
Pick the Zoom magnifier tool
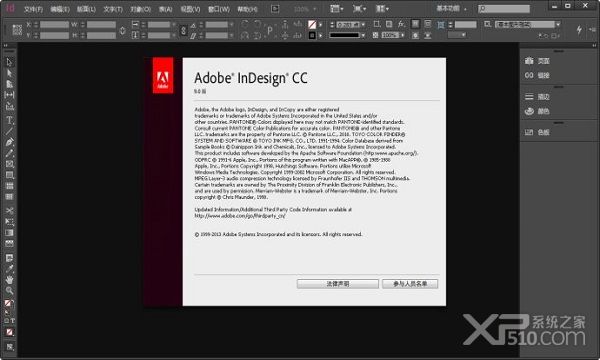tap(10, 290)
